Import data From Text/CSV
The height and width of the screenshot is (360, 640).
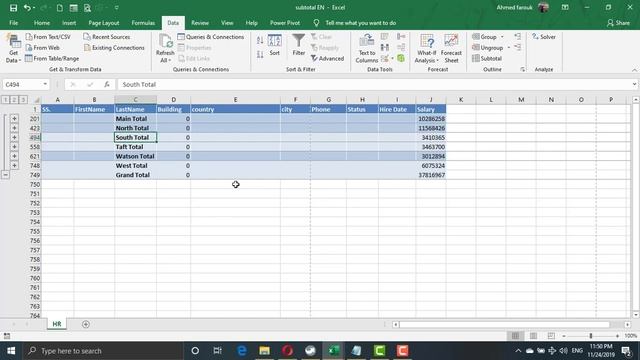tap(48, 37)
